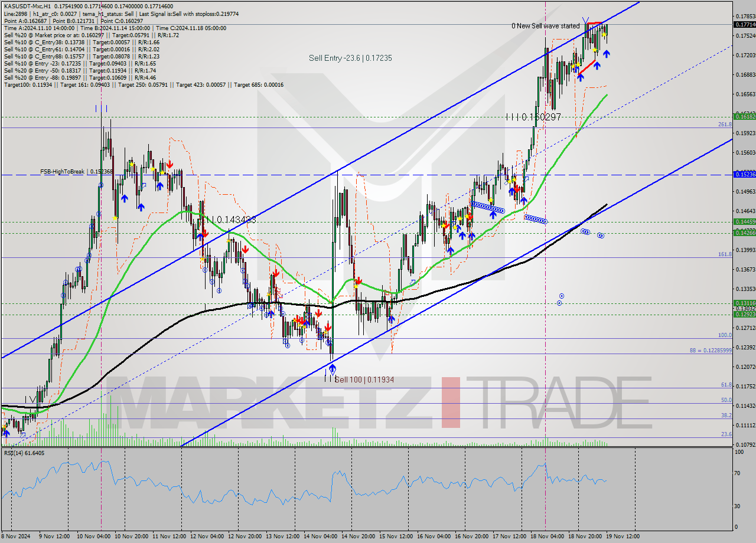This screenshot has width=756, height=543.
Task: Click the 23.6 Fibonacci level label
Action: pos(726,434)
